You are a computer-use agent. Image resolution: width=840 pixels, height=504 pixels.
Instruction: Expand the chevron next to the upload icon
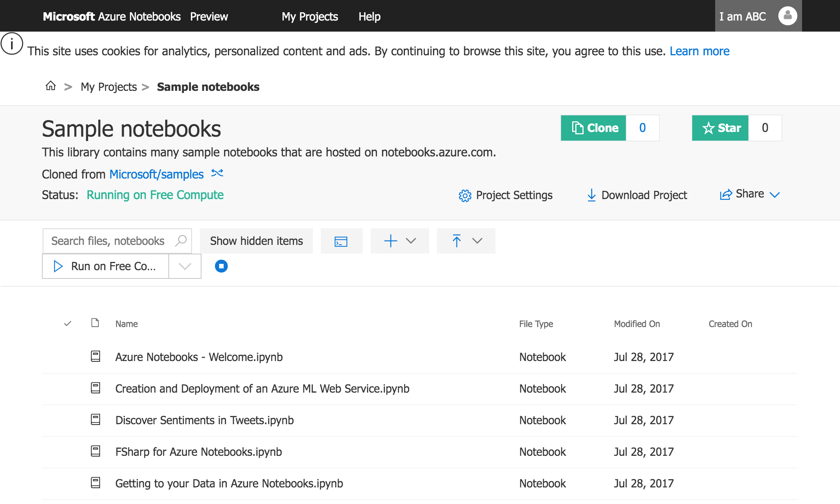pyautogui.click(x=477, y=241)
